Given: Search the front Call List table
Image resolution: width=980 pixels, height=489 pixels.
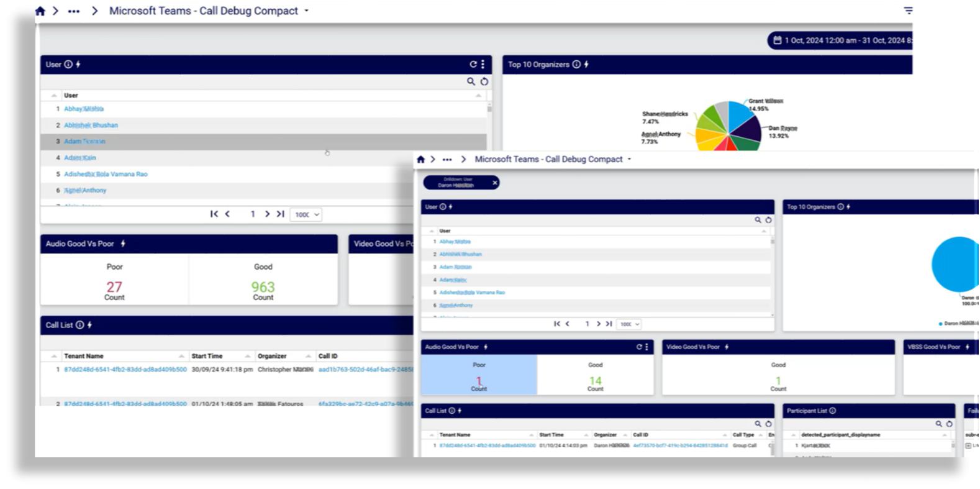Looking at the screenshot, I should pyautogui.click(x=758, y=424).
